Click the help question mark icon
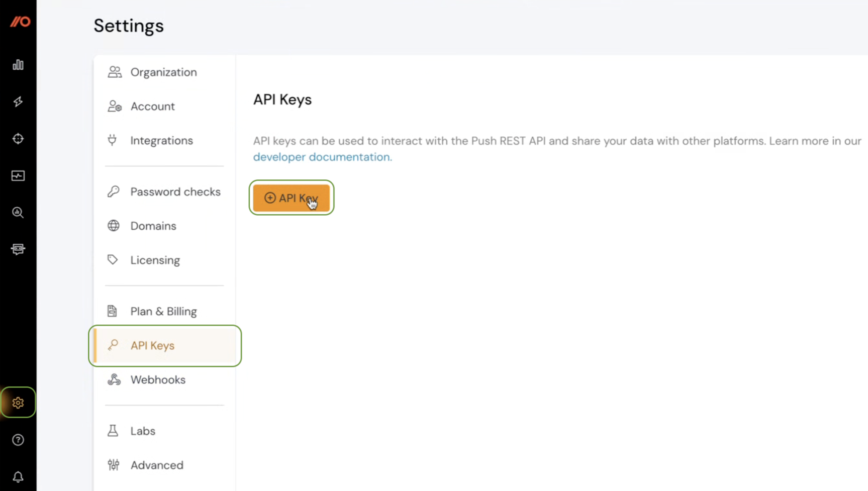 (18, 440)
